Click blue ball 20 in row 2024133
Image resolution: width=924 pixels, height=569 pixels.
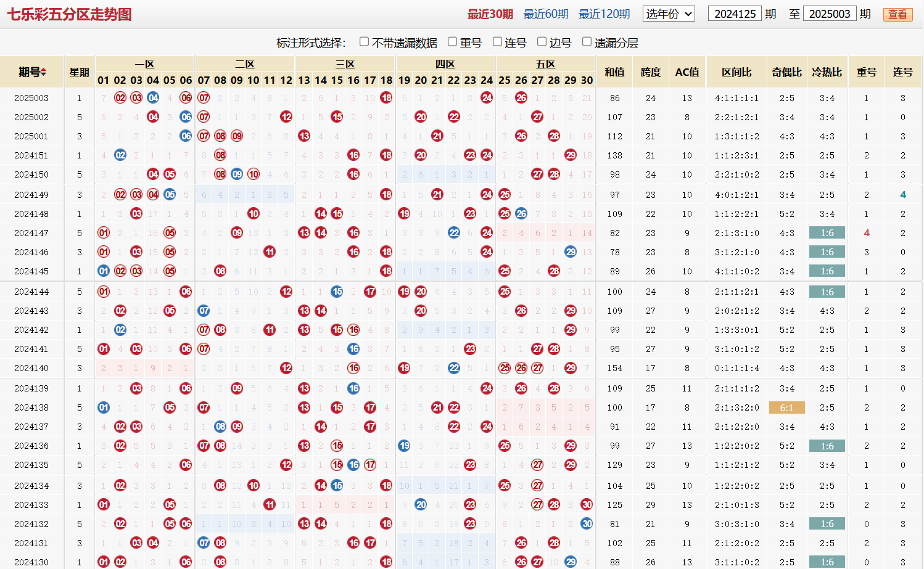[x=421, y=504]
